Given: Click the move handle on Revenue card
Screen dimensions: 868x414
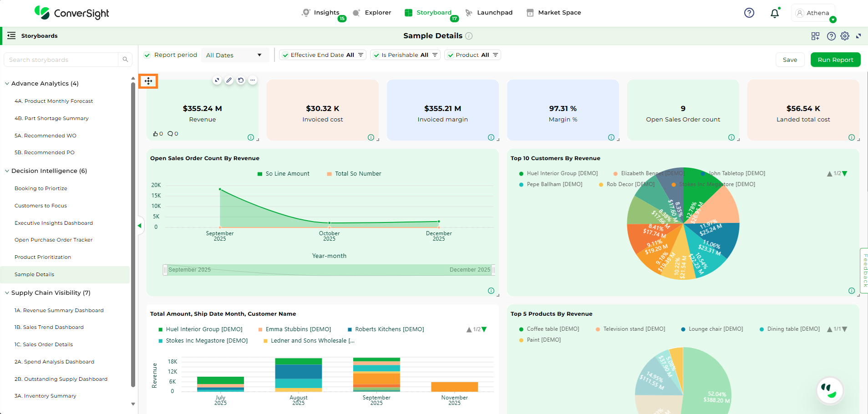Looking at the screenshot, I should [x=148, y=81].
